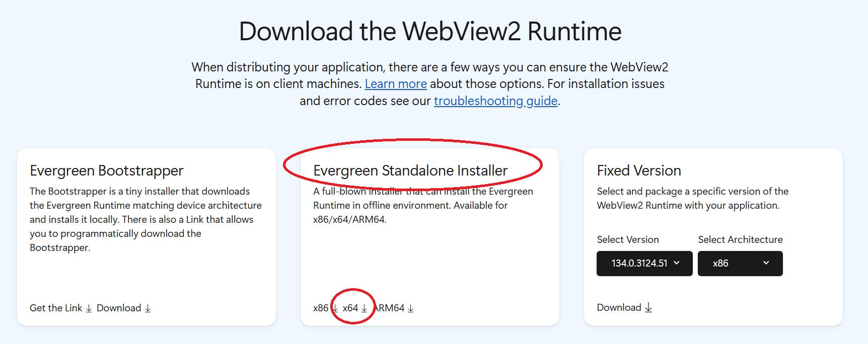Download the Evergreen Bootstrapper

coord(119,308)
